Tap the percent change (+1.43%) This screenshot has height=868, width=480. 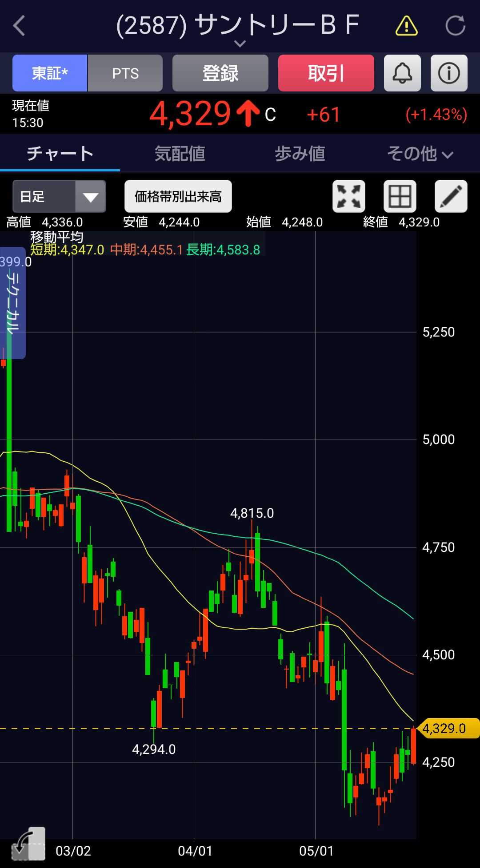pyautogui.click(x=436, y=115)
